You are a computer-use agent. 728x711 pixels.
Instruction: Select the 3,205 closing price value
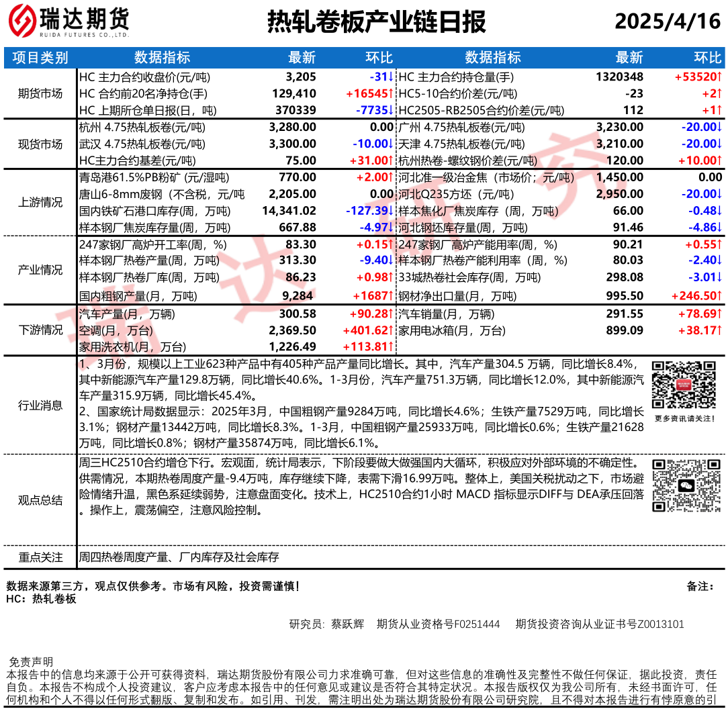click(300, 77)
